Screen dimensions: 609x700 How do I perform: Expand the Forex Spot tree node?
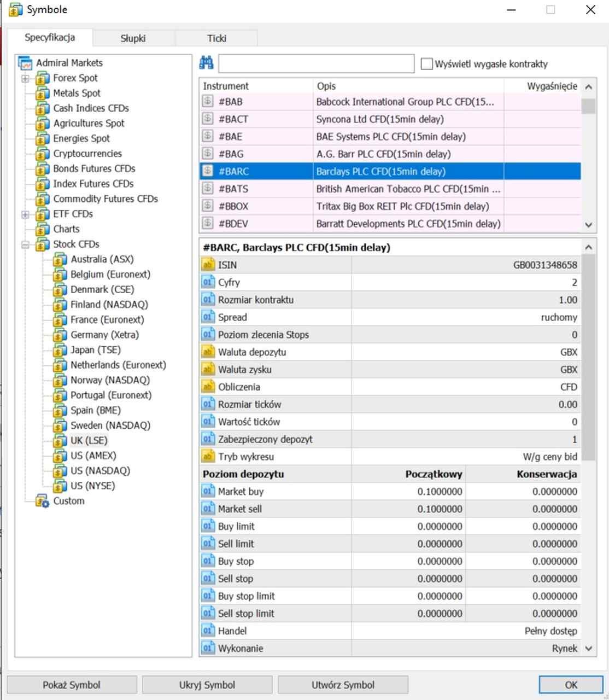tap(25, 79)
